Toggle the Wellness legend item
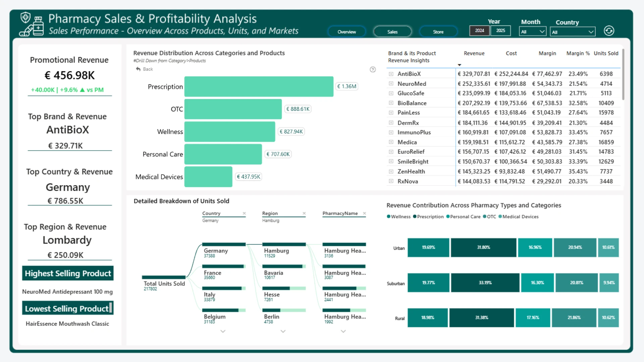 [x=398, y=217]
